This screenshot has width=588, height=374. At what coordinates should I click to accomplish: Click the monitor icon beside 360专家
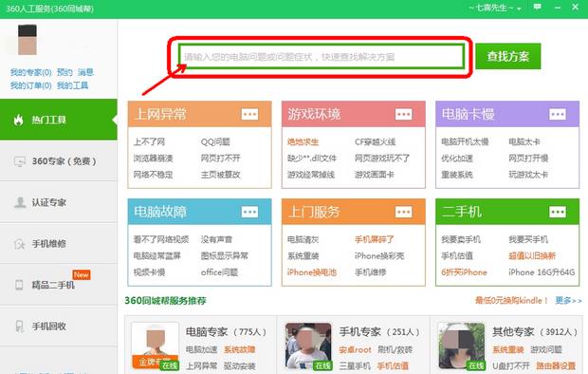[20, 161]
